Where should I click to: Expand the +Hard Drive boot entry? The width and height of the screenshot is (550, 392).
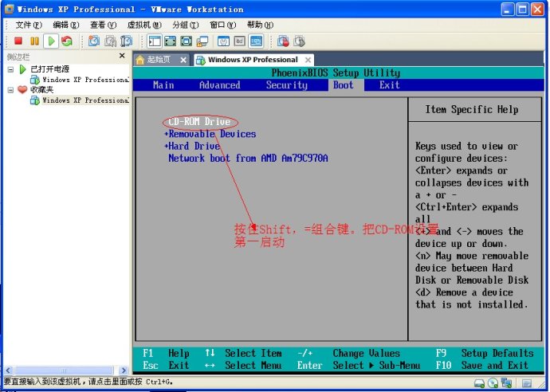[x=192, y=146]
